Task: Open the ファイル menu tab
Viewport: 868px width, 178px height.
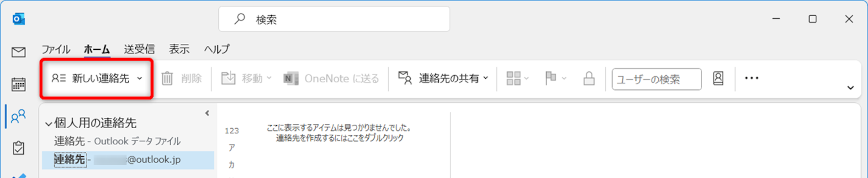Action: point(56,49)
